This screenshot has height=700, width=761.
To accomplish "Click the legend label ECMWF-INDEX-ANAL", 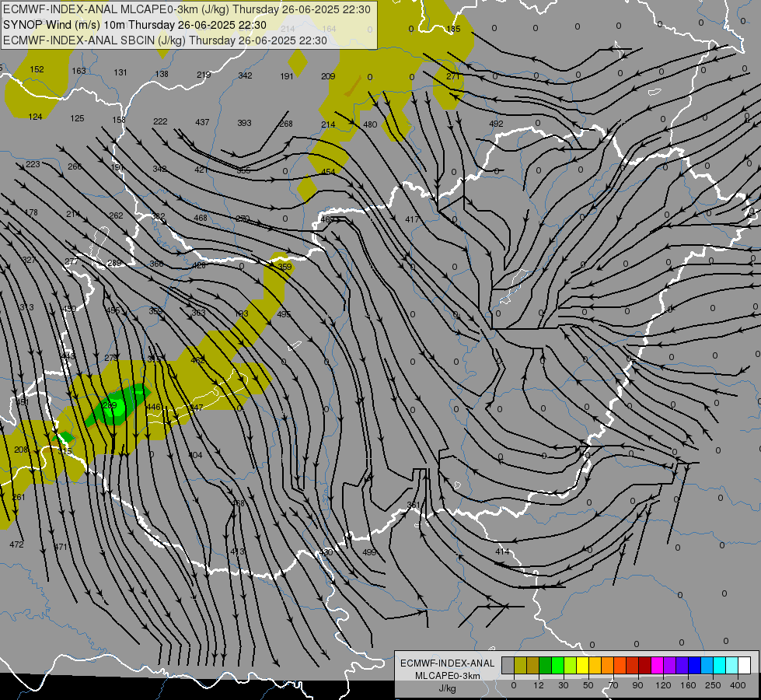I will [447, 663].
